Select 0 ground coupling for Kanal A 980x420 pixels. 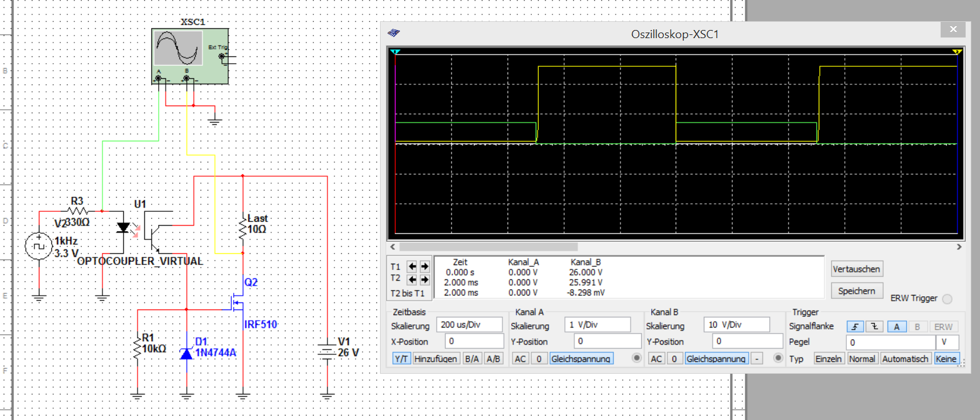tap(540, 359)
